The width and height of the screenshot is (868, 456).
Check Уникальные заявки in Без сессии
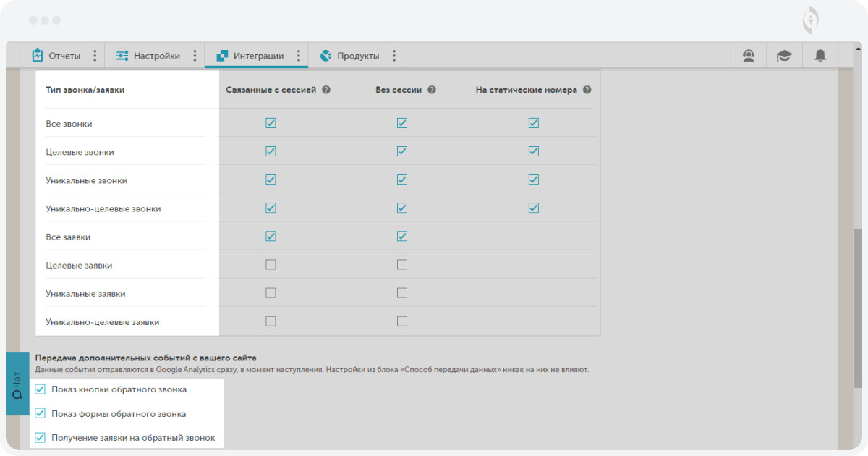(402, 293)
